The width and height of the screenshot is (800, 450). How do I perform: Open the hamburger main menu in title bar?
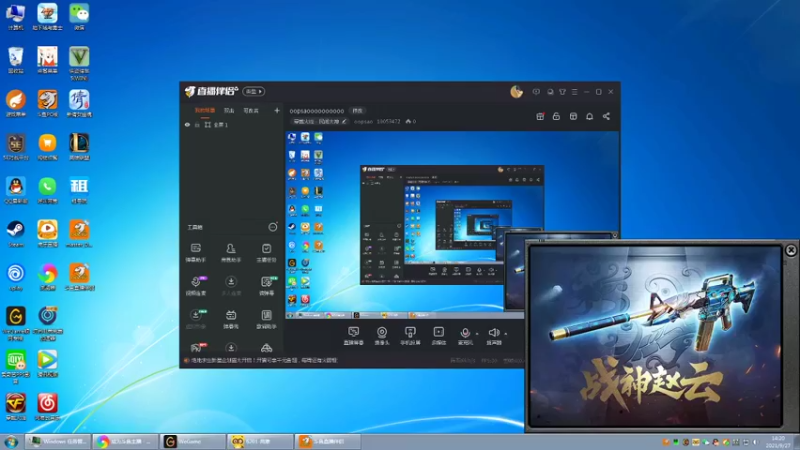[x=574, y=92]
